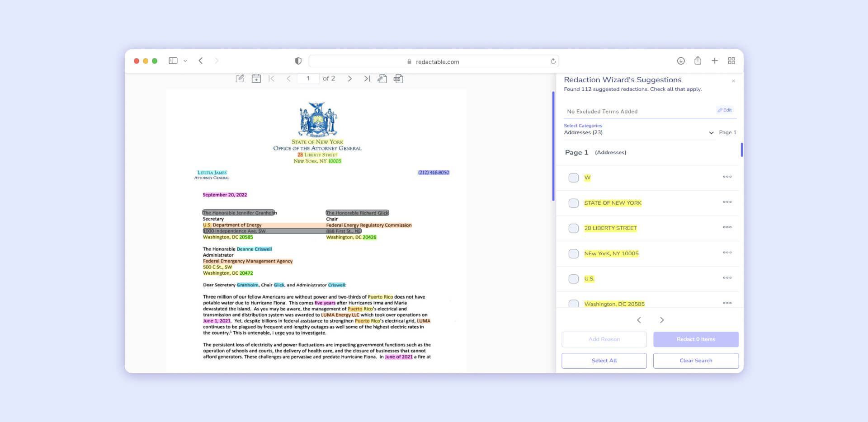Click highlighted 'U.S. Department of Energy' line
This screenshot has width=868, height=422.
232,225
